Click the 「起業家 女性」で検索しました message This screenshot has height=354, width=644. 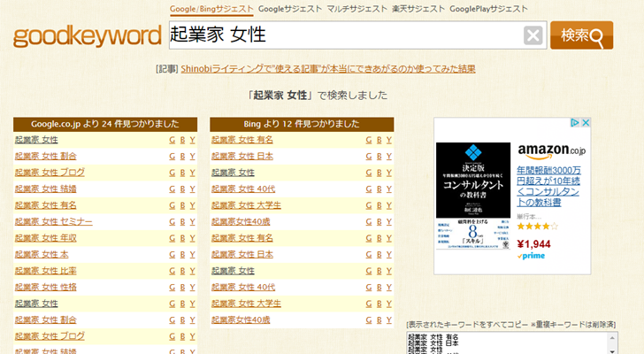pyautogui.click(x=317, y=96)
